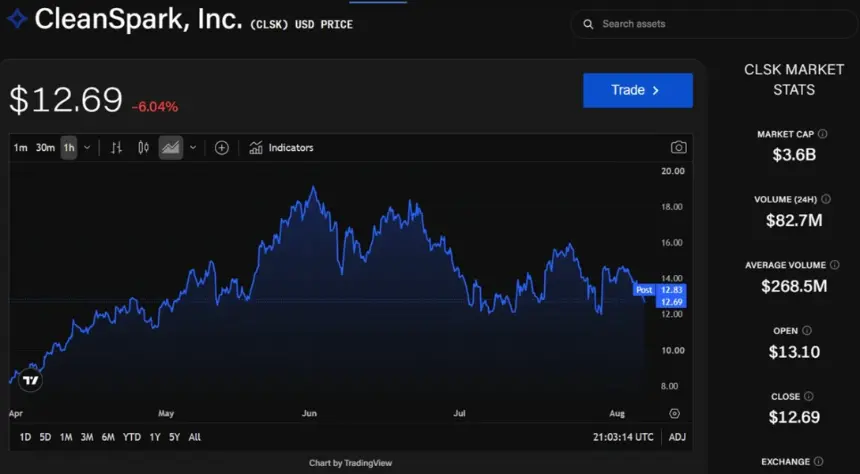Switch range to All
Screen dimensions: 860x474
[195, 437]
